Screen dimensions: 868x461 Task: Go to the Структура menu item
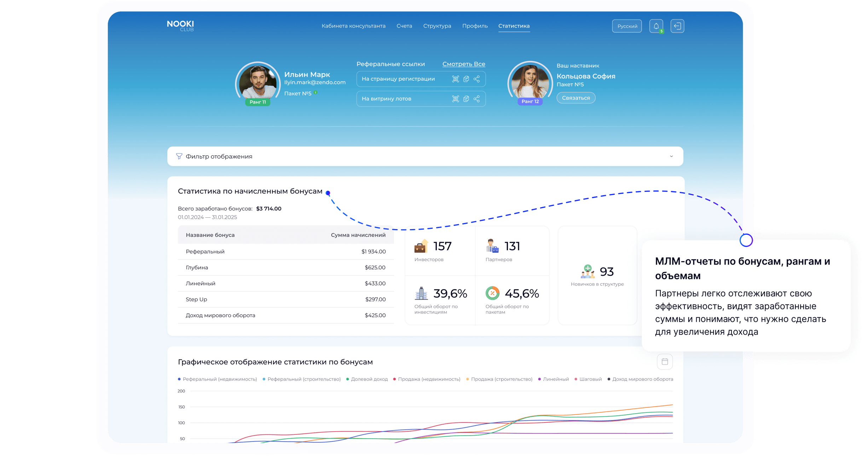point(437,26)
